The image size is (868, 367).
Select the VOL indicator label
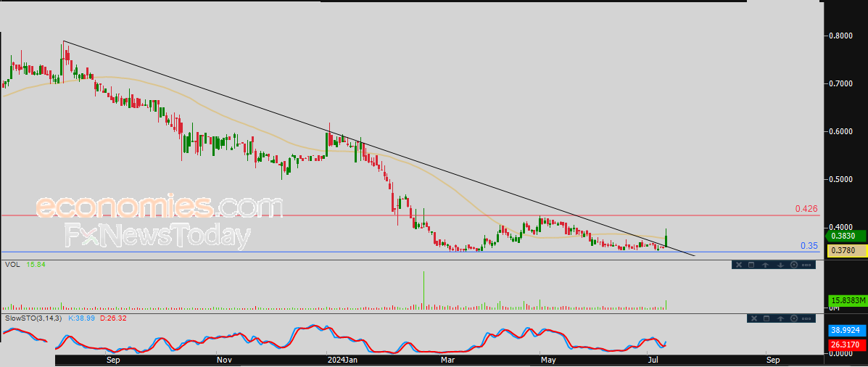[12, 265]
